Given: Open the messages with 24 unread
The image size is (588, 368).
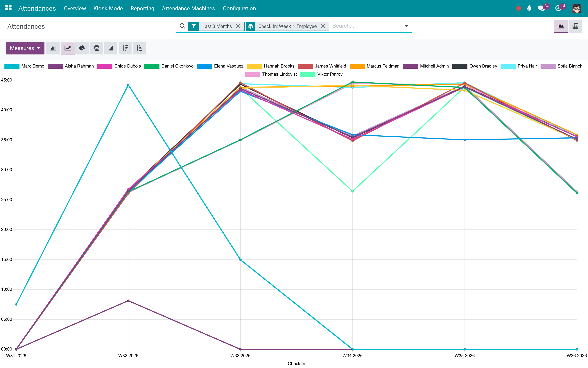Looking at the screenshot, I should pyautogui.click(x=543, y=8).
